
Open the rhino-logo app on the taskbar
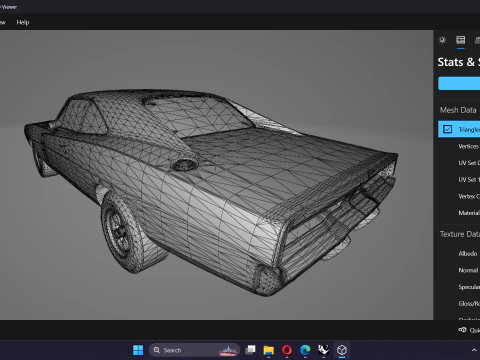(323, 350)
